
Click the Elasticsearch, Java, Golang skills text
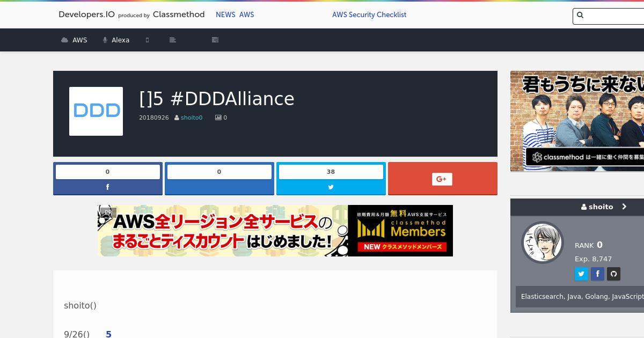[582, 296]
